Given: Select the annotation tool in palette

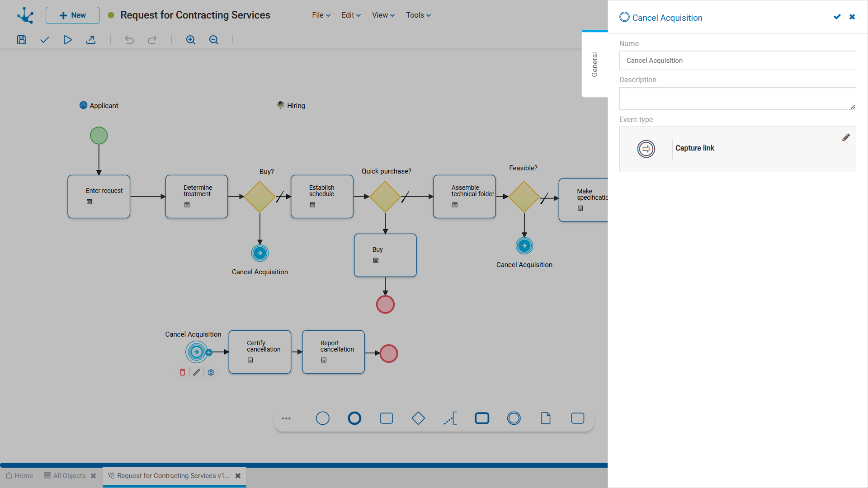Looking at the screenshot, I should pos(450,418).
